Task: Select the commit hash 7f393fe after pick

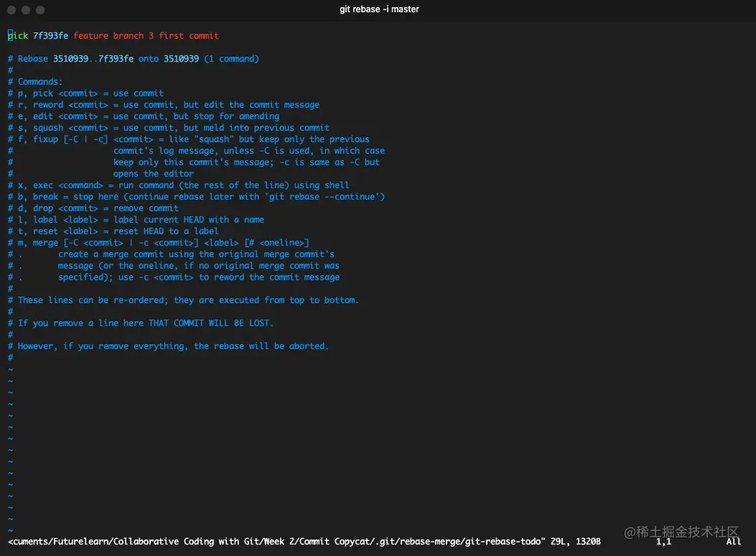Action: (x=51, y=36)
